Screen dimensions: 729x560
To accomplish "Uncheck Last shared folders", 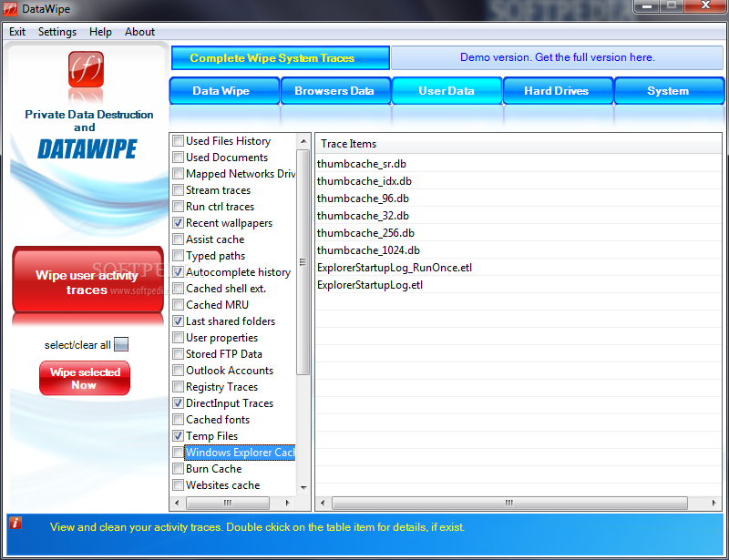I will [178, 321].
